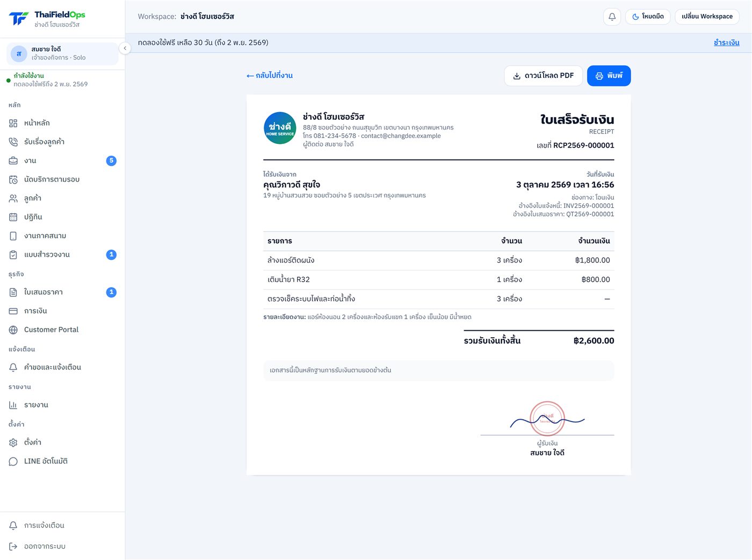
Task: Click the ลูกค้า people icon
Action: (x=13, y=198)
